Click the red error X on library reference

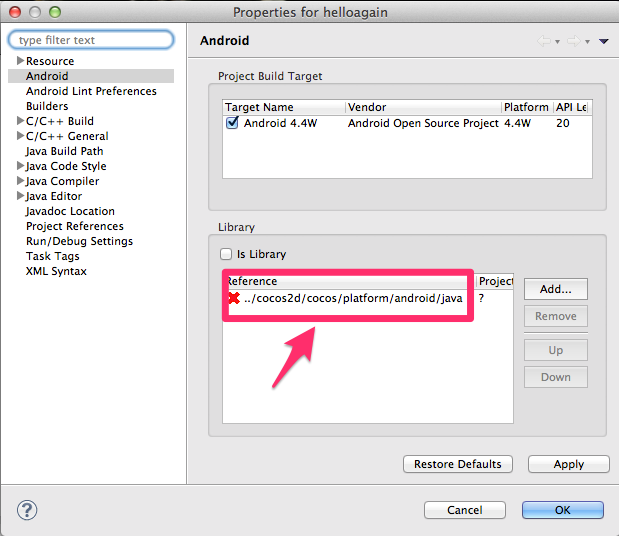(x=234, y=298)
